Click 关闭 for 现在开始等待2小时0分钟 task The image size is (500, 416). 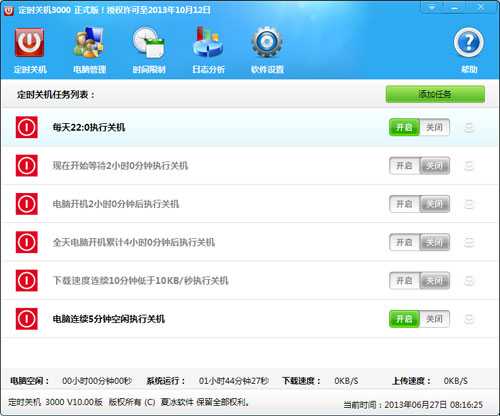click(x=434, y=166)
